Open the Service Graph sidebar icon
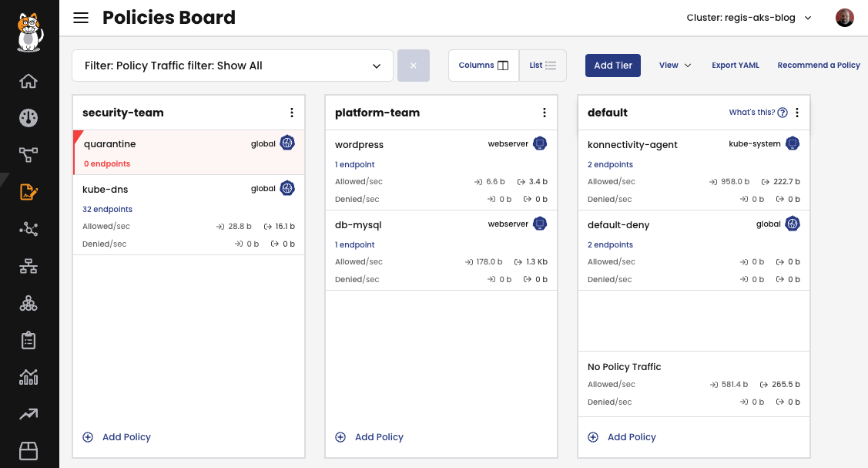The width and height of the screenshot is (868, 468). (28, 154)
